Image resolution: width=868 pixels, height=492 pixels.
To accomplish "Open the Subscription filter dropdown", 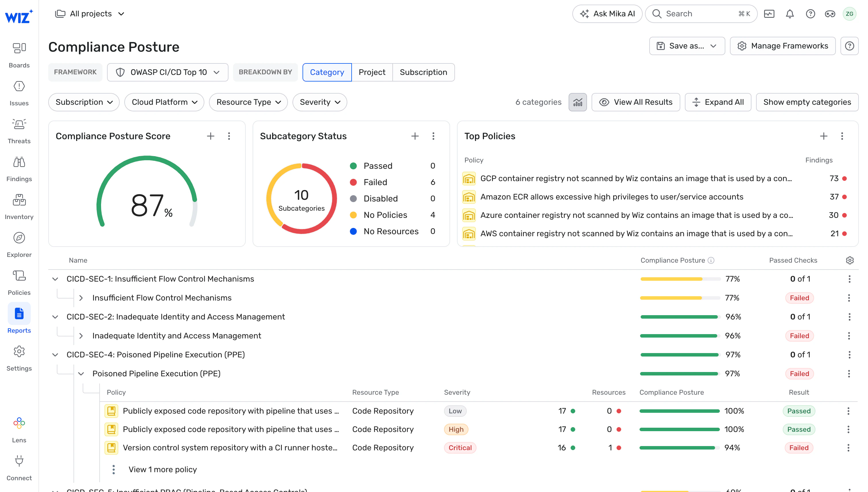I will point(84,102).
